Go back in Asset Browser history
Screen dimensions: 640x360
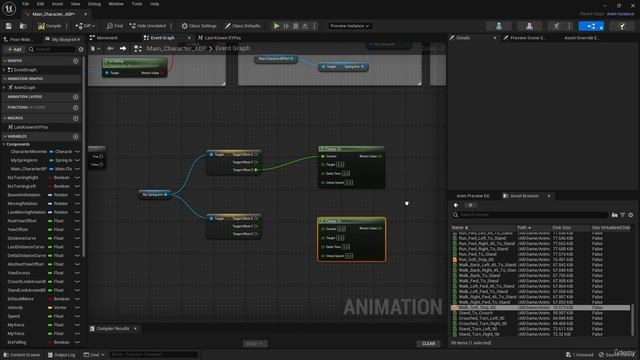click(456, 205)
